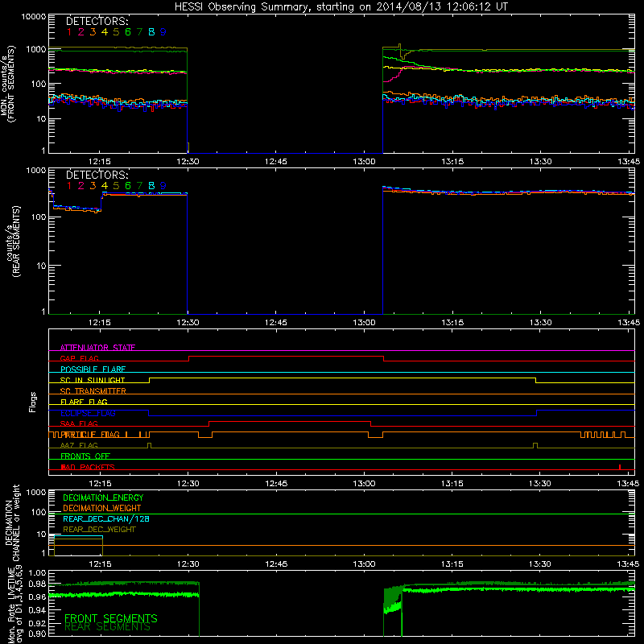Click the BAD_PACKETS flag label
The width and height of the screenshot is (644, 644).
click(x=88, y=467)
